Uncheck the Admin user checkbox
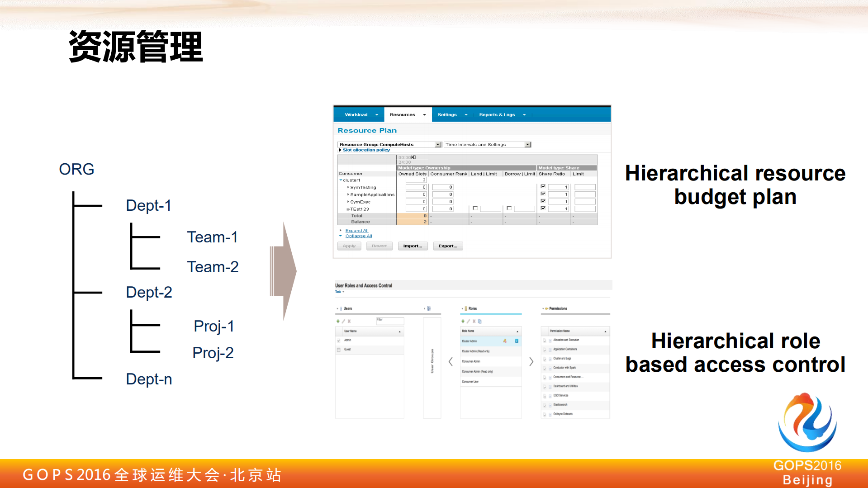The width and height of the screenshot is (868, 488). (x=338, y=341)
